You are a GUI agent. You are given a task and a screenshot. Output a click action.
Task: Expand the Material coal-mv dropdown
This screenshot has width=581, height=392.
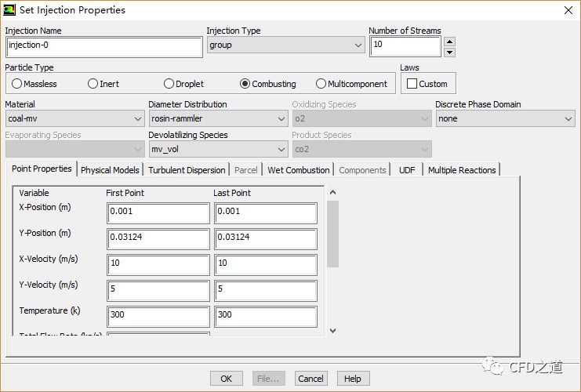click(x=74, y=119)
